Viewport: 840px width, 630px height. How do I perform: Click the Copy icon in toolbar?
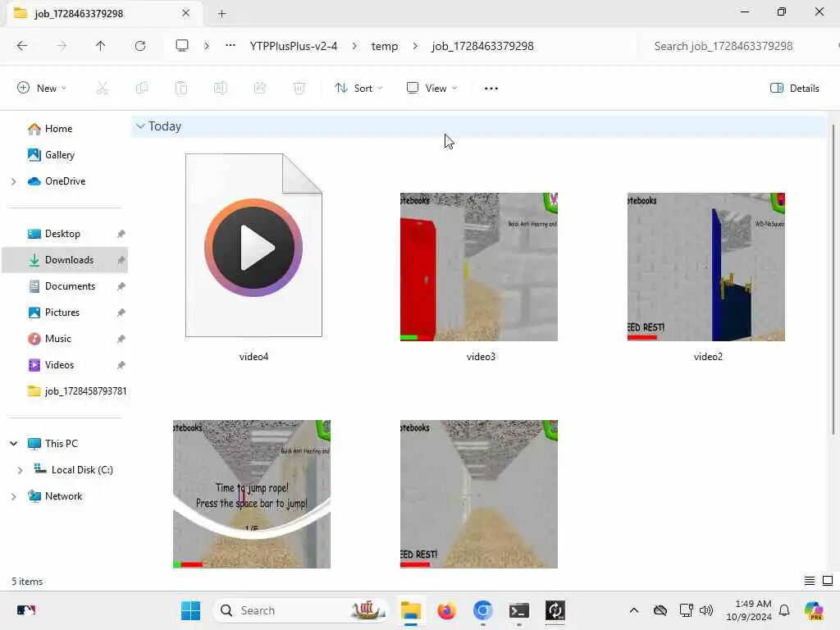(x=142, y=88)
